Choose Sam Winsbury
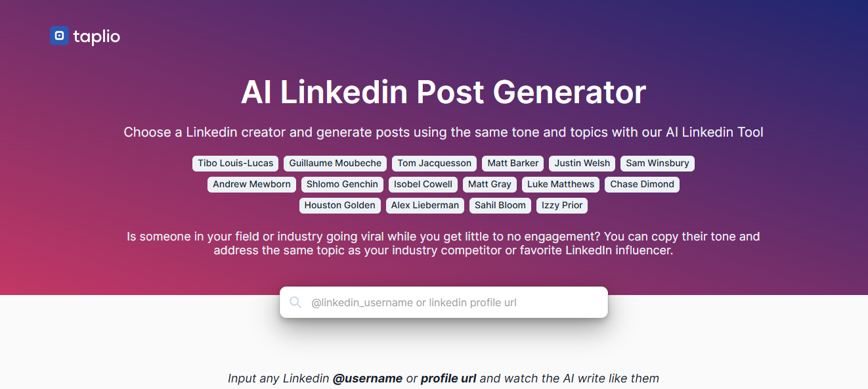The width and height of the screenshot is (868, 389). tap(657, 163)
